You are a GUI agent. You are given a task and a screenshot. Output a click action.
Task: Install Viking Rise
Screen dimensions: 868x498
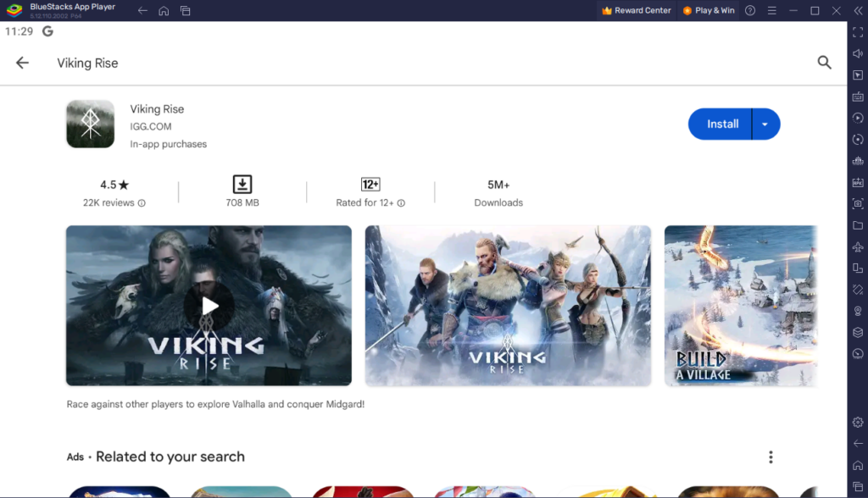pos(721,124)
